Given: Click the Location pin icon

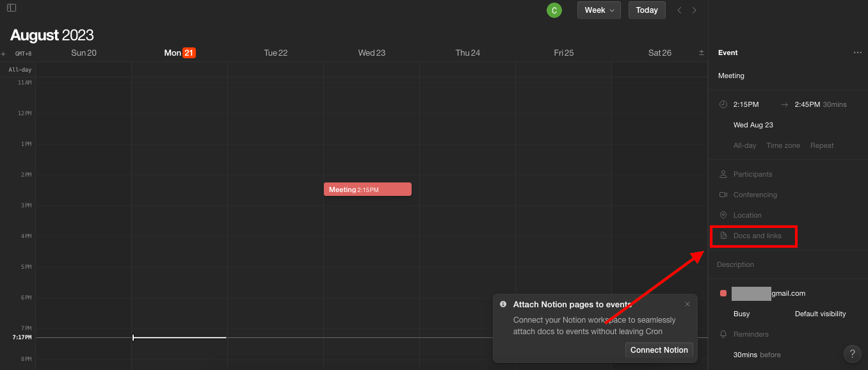Looking at the screenshot, I should point(723,215).
